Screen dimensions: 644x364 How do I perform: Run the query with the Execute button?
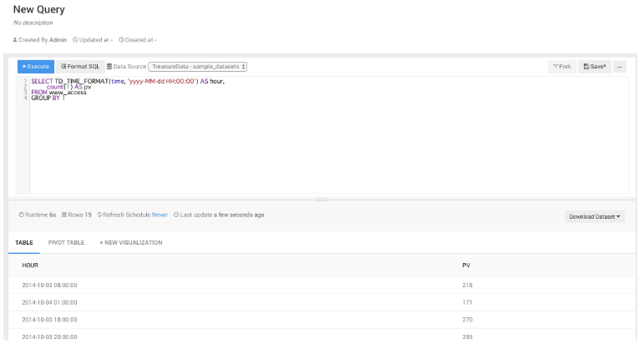[x=36, y=66]
